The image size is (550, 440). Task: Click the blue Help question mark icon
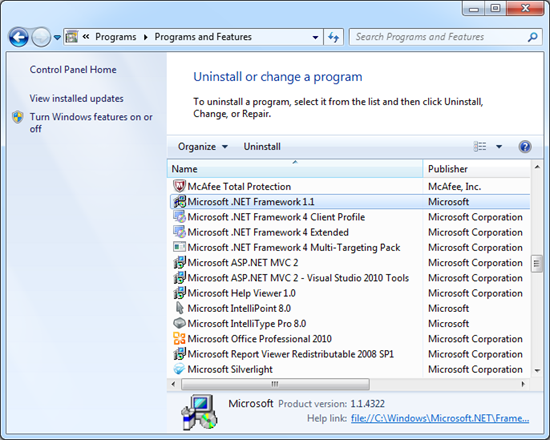pyautogui.click(x=525, y=147)
